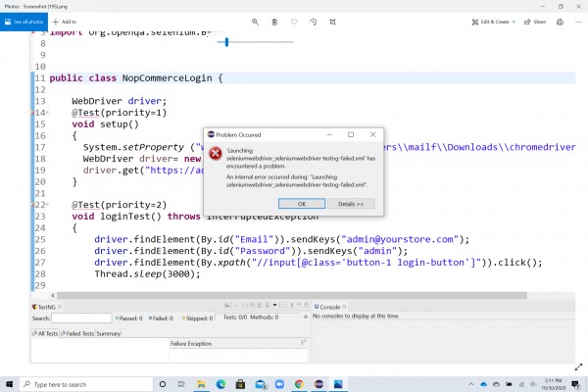588x392 pixels.
Task: Open File Explorer from the taskbar
Action: pos(201,384)
